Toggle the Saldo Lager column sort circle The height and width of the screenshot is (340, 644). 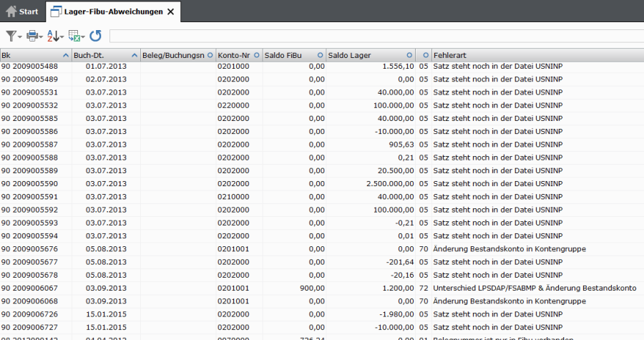pos(409,55)
